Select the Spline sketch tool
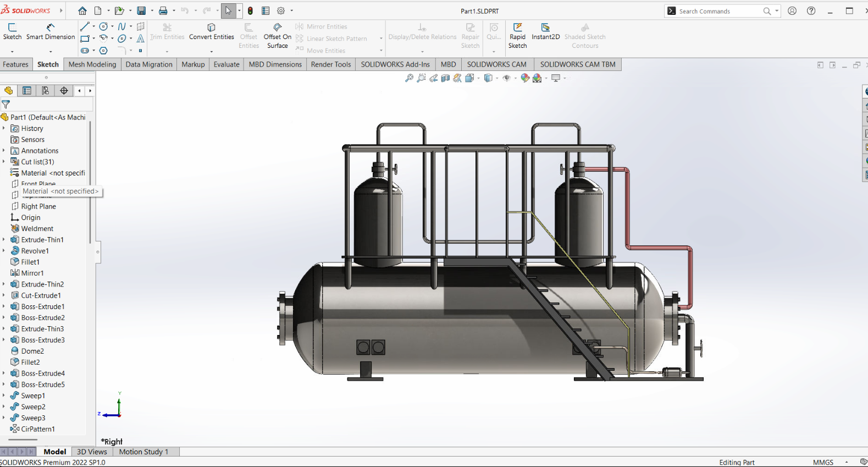The width and height of the screenshot is (868, 467). click(122, 26)
